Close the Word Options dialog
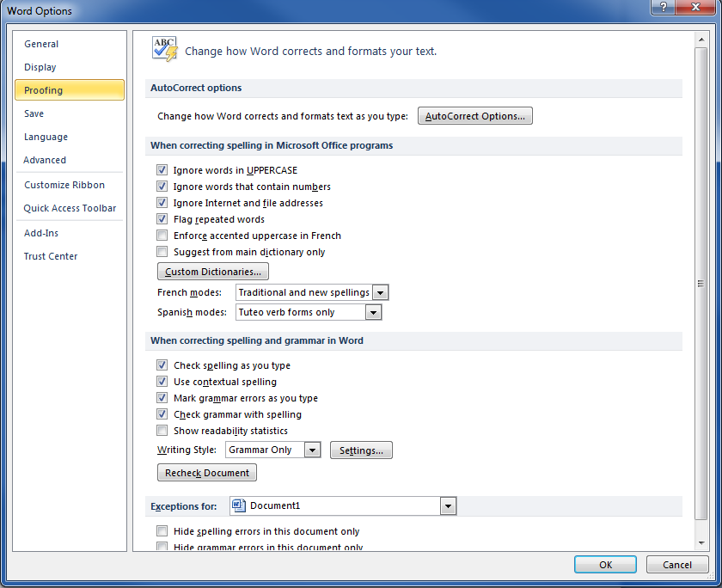This screenshot has width=722, height=588. [695, 7]
